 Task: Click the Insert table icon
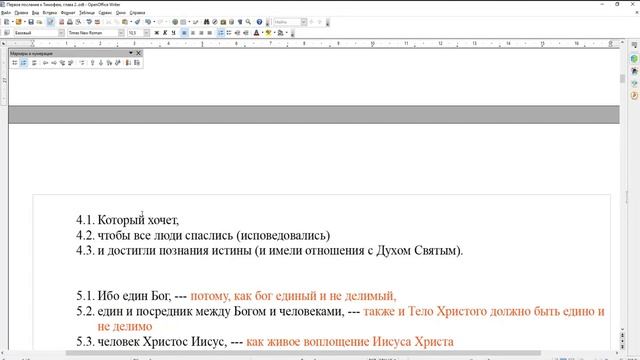pyautogui.click(x=183, y=22)
